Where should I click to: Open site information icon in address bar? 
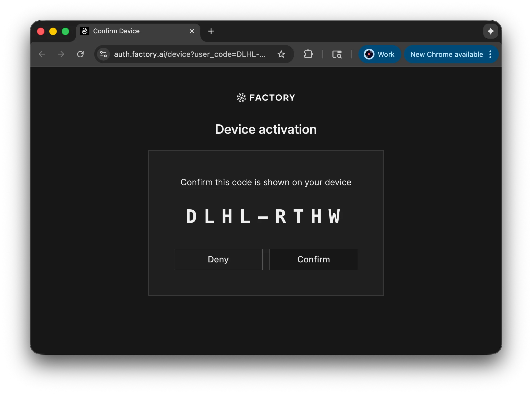(x=103, y=54)
